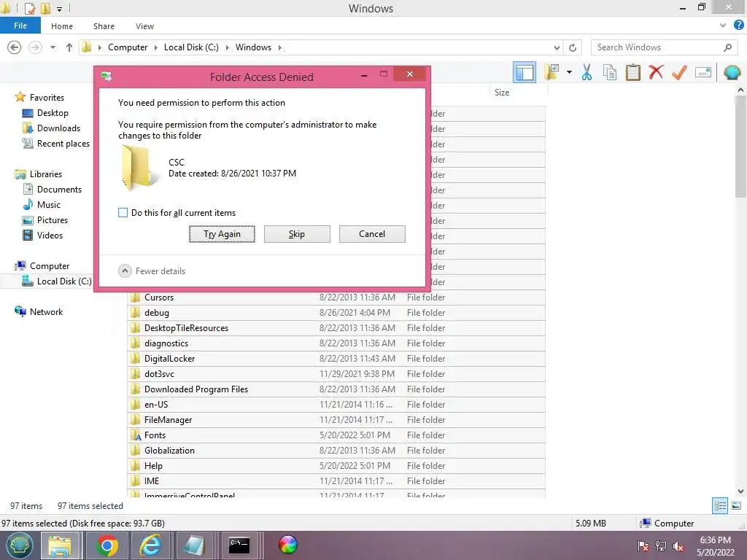Click File Explorer icon on taskbar

[60, 545]
